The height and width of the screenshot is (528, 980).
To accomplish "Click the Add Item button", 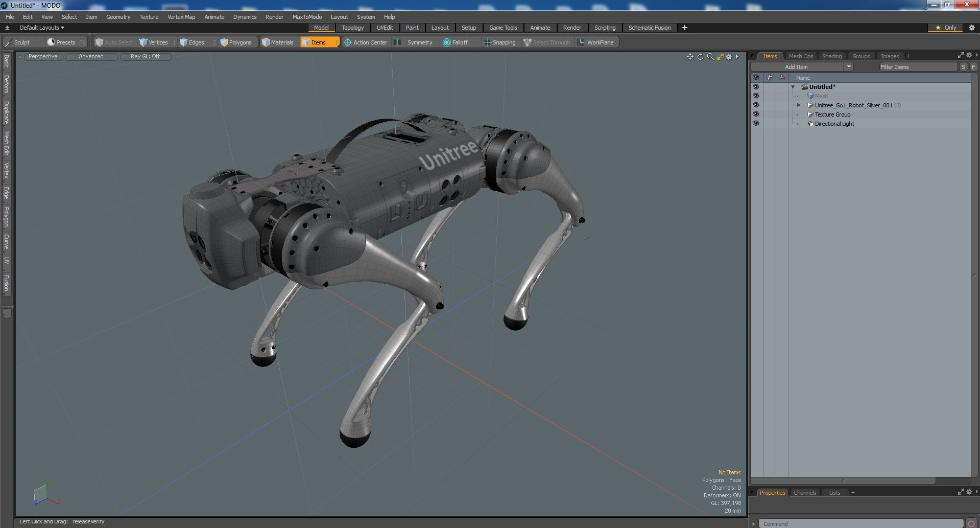I will [x=796, y=67].
